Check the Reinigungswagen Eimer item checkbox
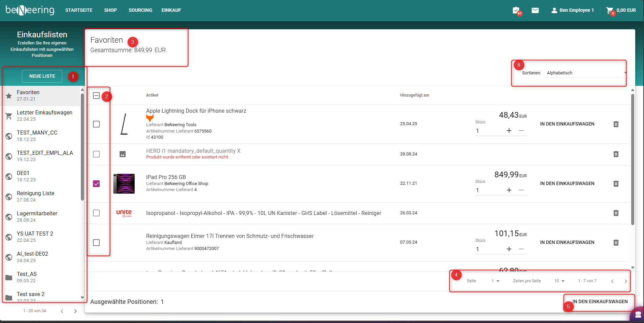 tap(96, 243)
